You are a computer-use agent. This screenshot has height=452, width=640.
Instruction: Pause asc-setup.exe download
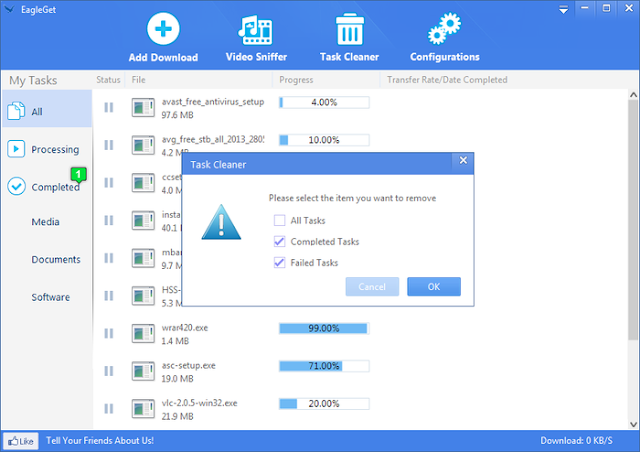tap(109, 371)
